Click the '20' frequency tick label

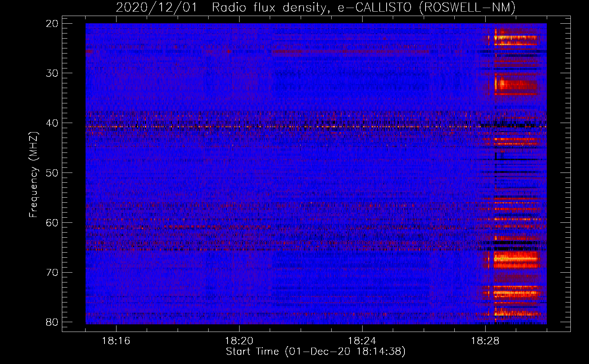[x=52, y=24]
